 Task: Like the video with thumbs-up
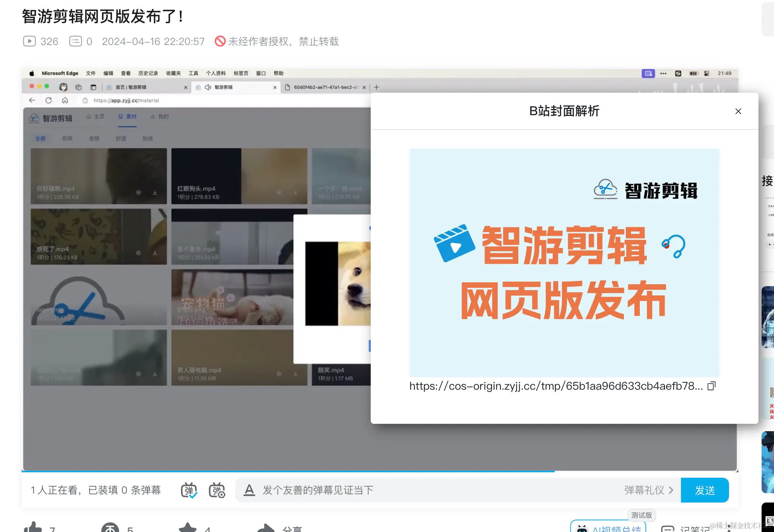(x=33, y=527)
